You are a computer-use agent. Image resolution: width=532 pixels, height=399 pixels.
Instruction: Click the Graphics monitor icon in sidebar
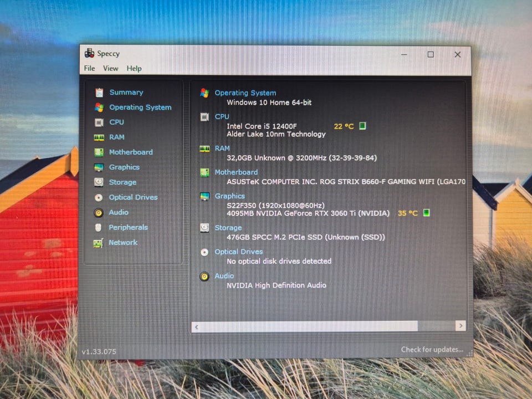coord(99,167)
